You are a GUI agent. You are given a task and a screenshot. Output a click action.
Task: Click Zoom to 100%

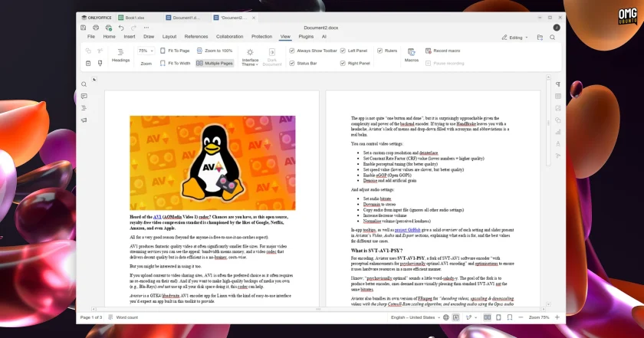pos(215,51)
